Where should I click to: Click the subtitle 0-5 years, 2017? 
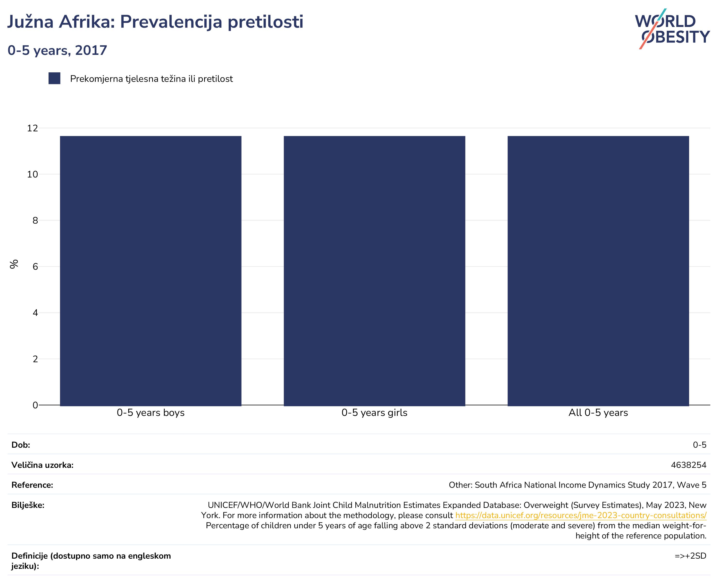coord(57,50)
